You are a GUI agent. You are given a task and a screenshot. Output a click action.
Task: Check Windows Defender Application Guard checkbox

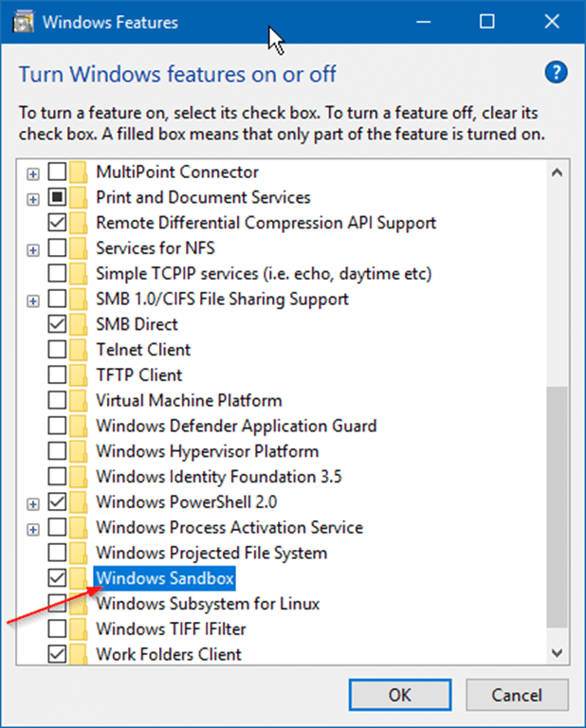57,426
